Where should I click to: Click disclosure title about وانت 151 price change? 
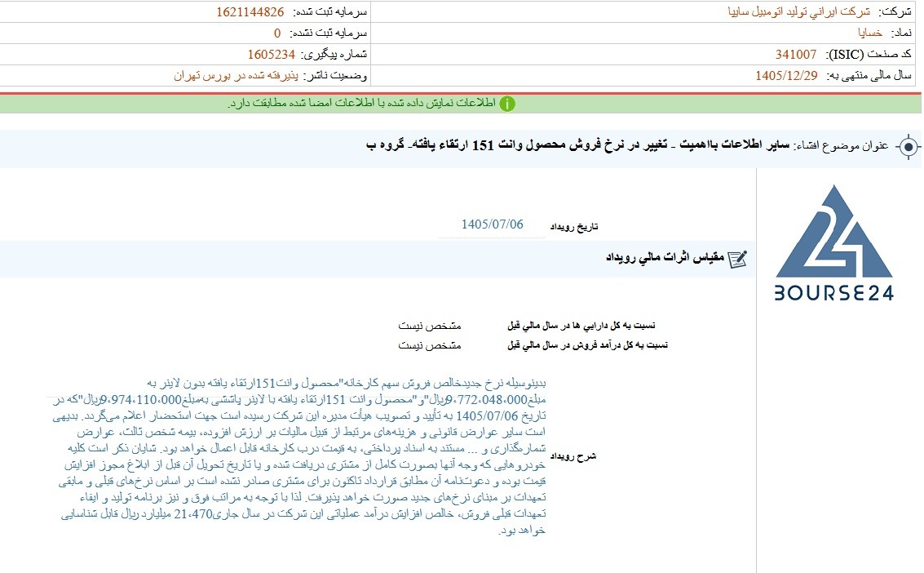[577, 145]
